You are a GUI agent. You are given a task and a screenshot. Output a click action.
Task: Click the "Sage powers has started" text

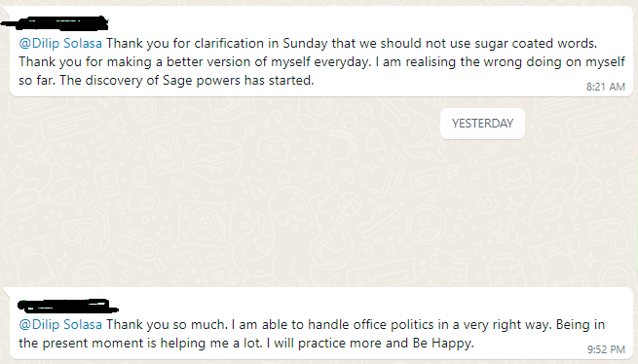[238, 80]
